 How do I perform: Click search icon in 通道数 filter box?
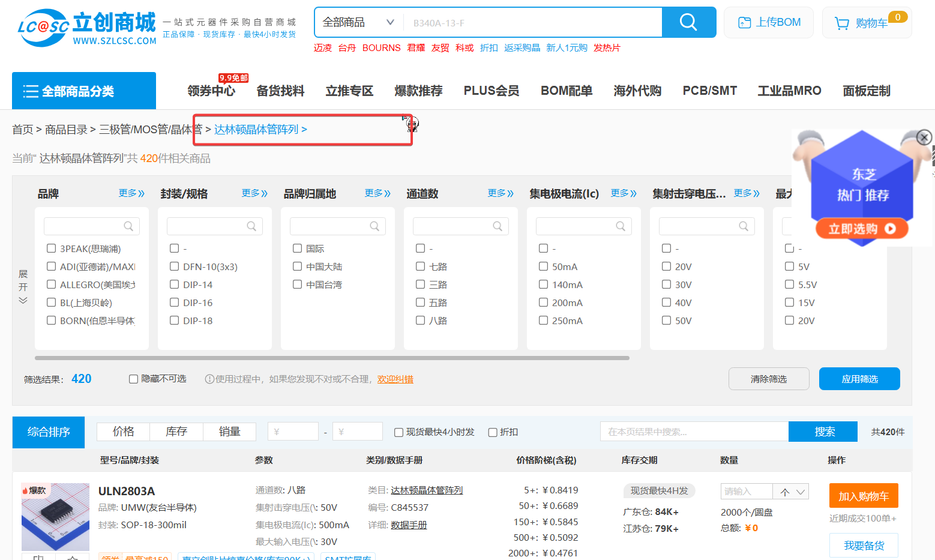coord(498,226)
